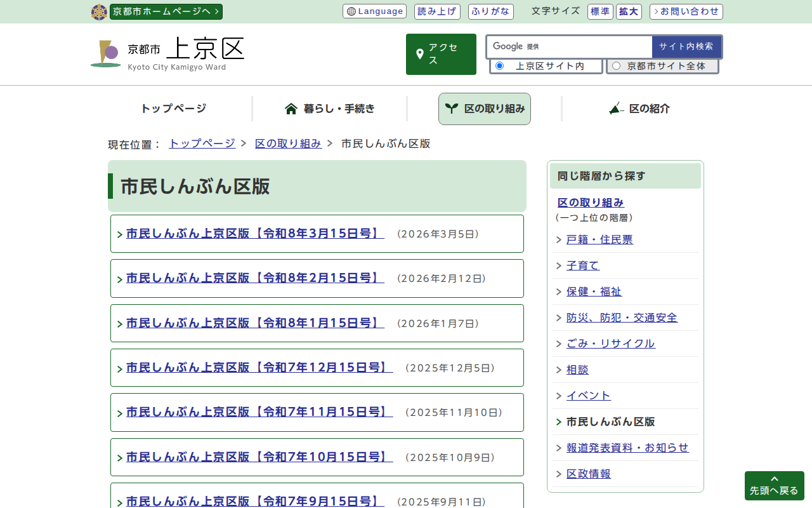812x508 pixels.
Task: Switch to the トップページ tab
Action: pyautogui.click(x=173, y=109)
